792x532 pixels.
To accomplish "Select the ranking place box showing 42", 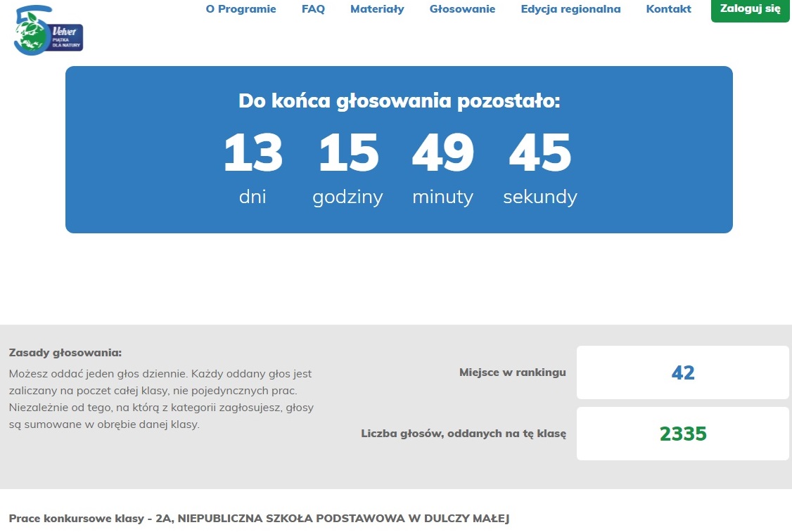I will pyautogui.click(x=682, y=372).
